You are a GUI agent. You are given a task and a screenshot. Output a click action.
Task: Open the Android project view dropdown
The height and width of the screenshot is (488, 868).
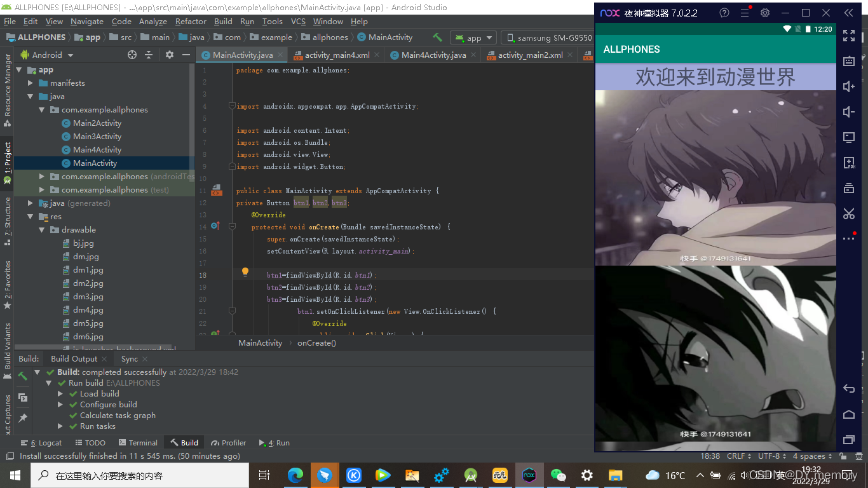[46, 55]
